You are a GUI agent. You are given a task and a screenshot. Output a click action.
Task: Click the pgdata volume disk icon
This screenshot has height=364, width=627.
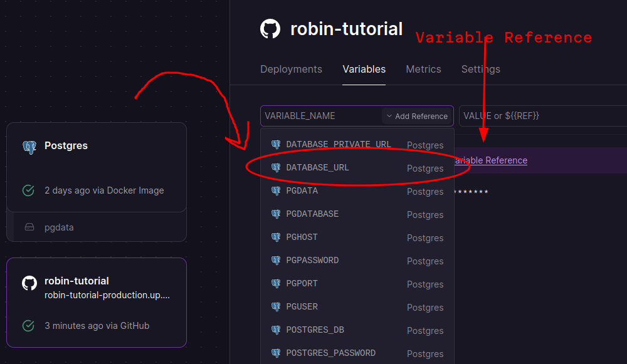29,227
